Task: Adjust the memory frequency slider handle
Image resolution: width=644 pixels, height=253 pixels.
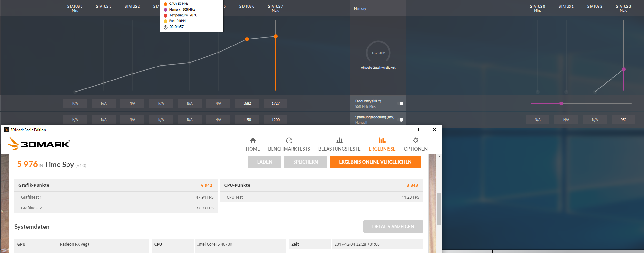Action: pos(561,103)
